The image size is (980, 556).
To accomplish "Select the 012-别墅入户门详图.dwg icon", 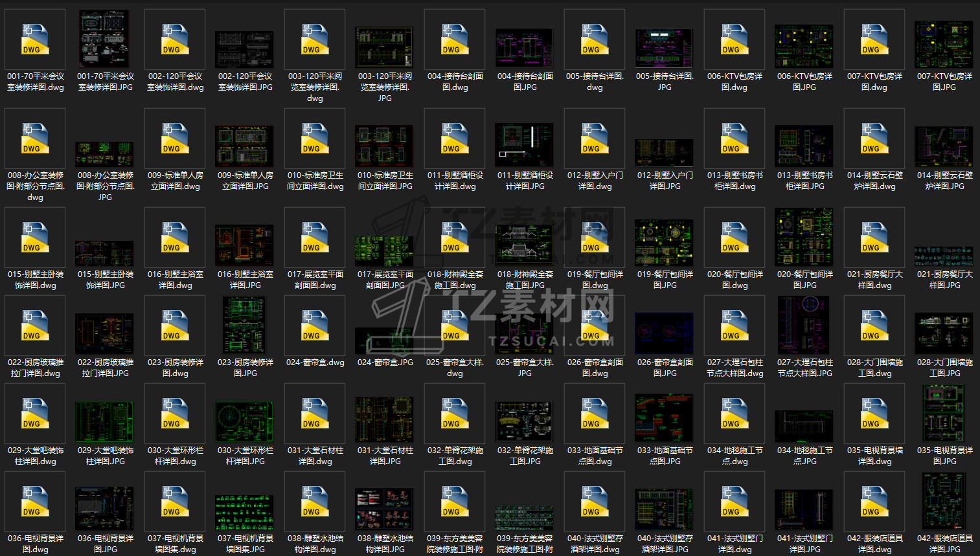I will point(595,139).
